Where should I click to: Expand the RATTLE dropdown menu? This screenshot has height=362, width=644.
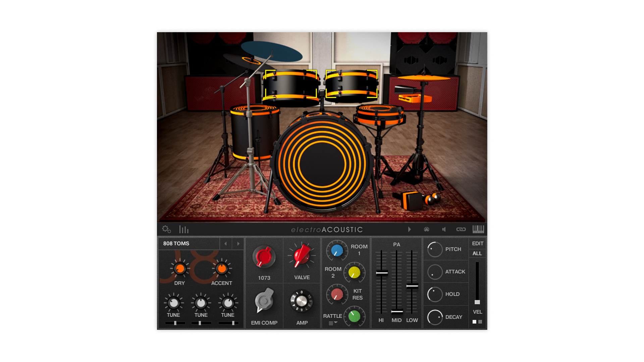pyautogui.click(x=333, y=323)
